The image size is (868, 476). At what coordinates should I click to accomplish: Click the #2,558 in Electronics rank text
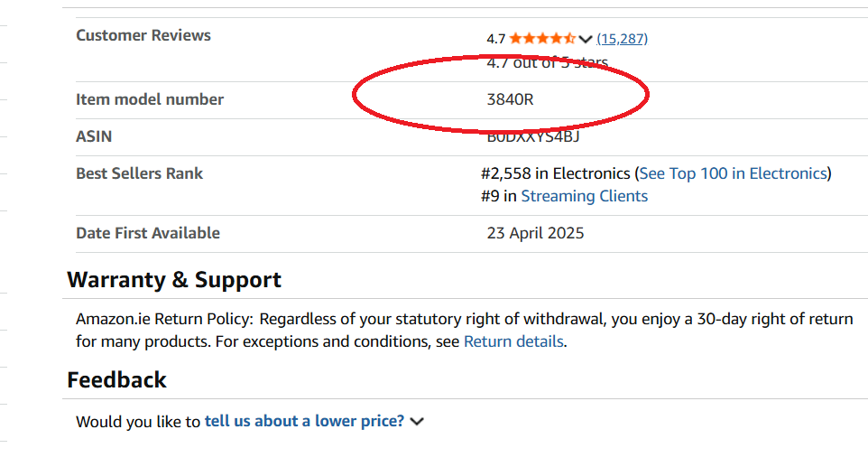tap(556, 173)
